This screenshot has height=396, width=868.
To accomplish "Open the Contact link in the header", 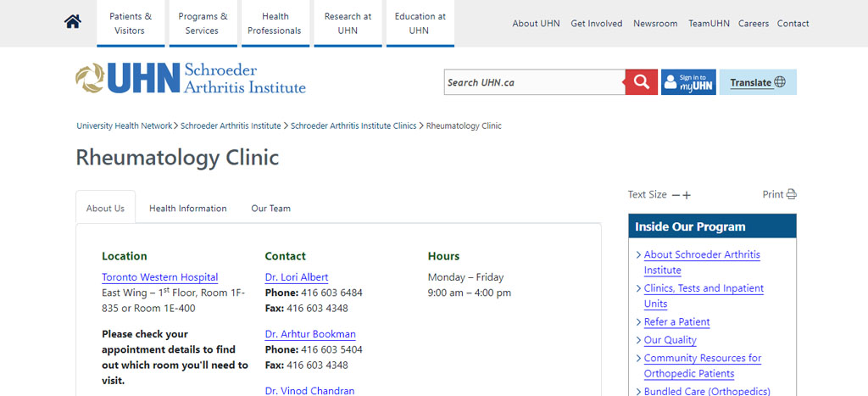I will [x=793, y=23].
